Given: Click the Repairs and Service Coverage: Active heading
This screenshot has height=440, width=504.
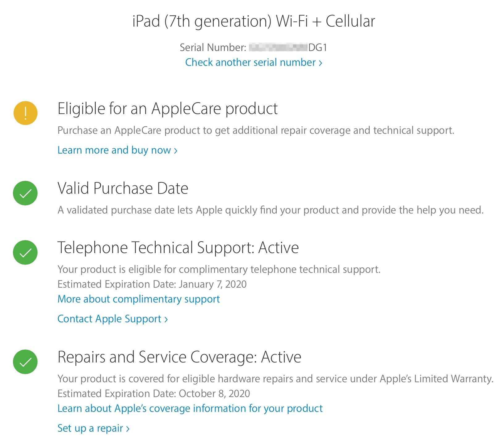Looking at the screenshot, I should click(x=179, y=357).
